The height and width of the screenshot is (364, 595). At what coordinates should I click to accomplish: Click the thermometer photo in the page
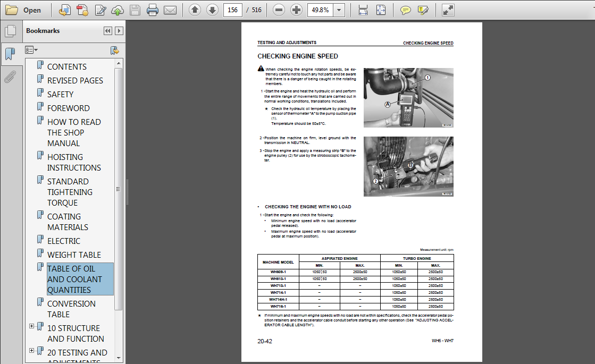tap(408, 98)
